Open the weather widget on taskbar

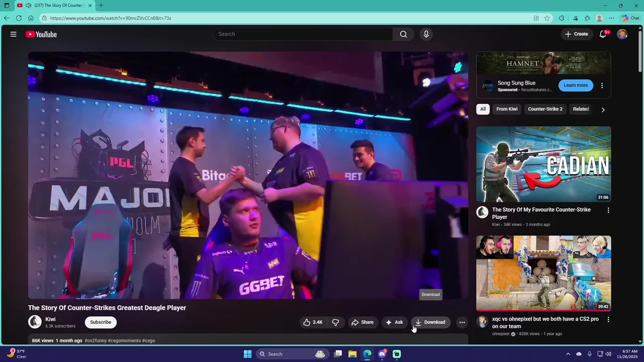16,354
